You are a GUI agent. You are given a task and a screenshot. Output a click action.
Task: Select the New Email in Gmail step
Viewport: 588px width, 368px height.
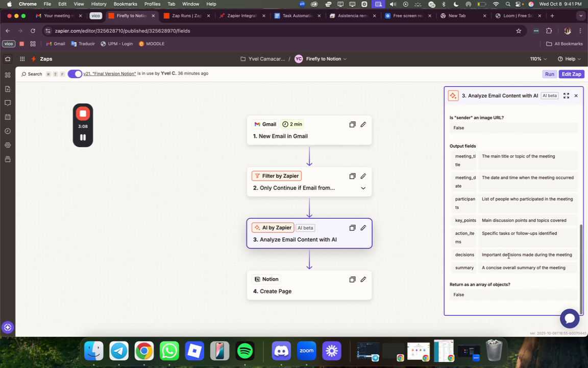(x=309, y=130)
